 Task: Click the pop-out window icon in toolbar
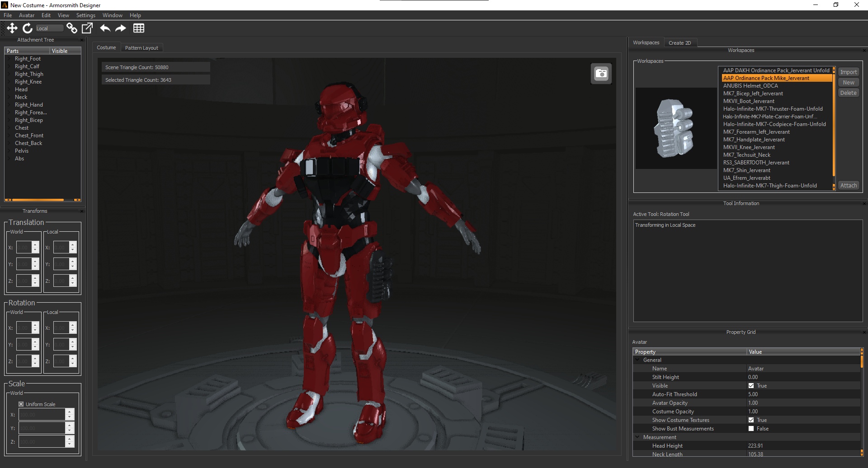(x=87, y=28)
